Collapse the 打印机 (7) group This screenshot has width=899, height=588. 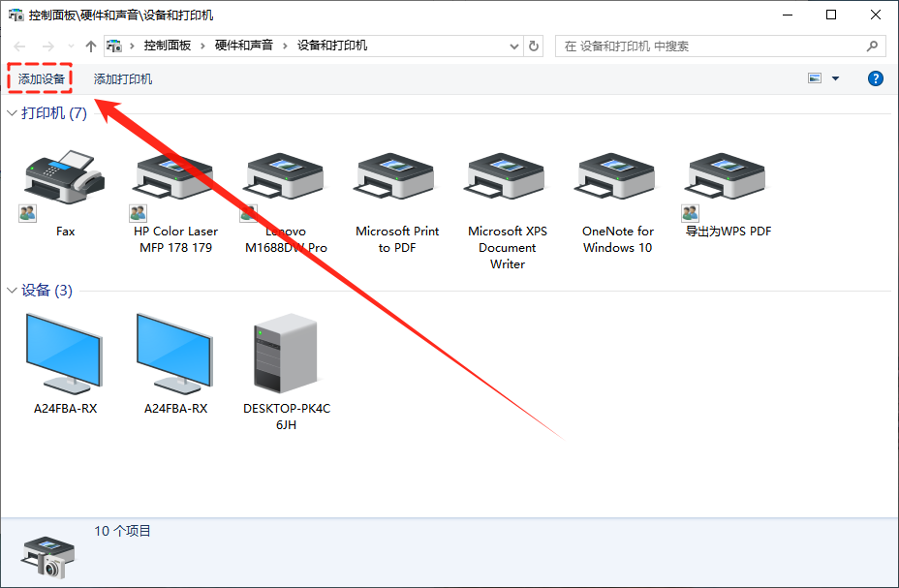pyautogui.click(x=12, y=113)
